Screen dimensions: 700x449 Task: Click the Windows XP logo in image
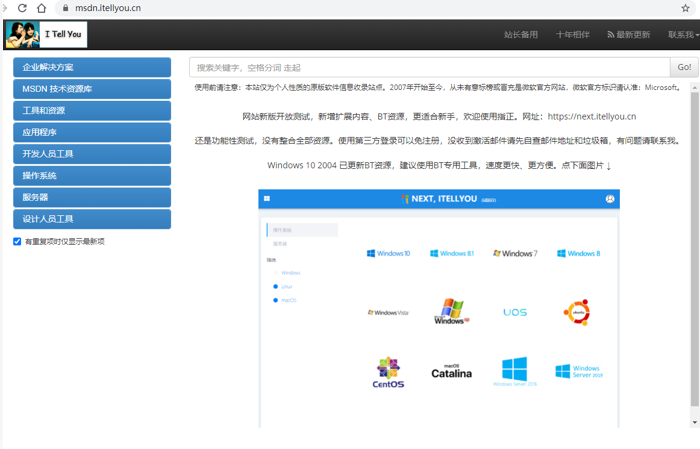click(451, 311)
